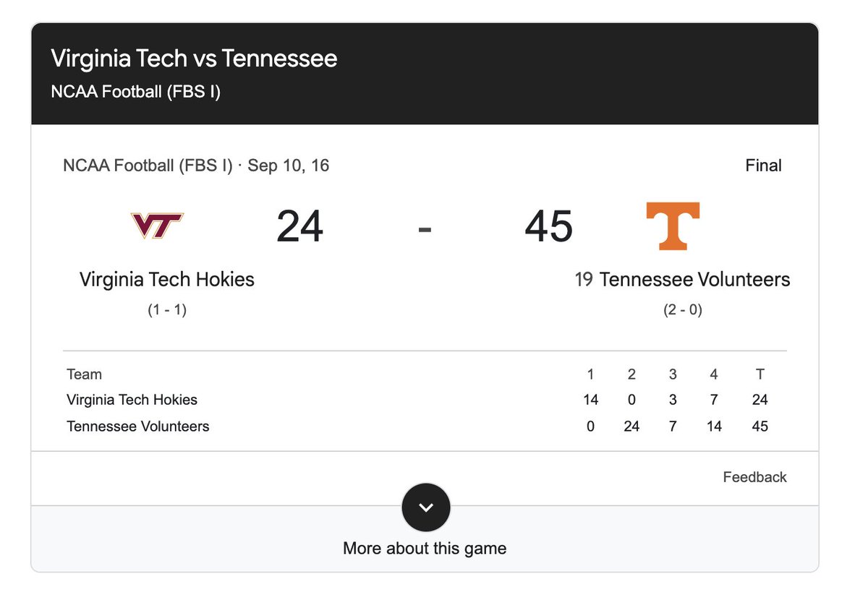The height and width of the screenshot is (600, 868).
Task: Click the Tennessee orange T logo
Action: [673, 226]
